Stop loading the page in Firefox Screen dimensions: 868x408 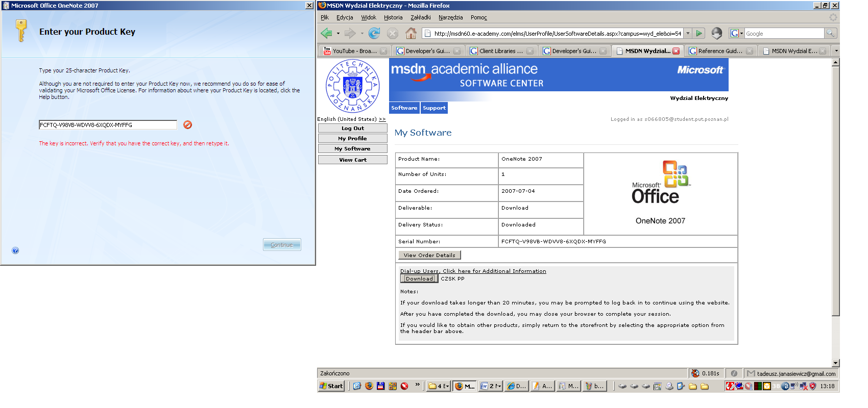[392, 34]
